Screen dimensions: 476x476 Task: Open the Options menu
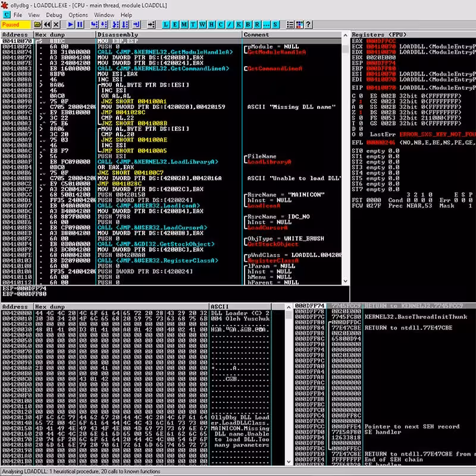click(x=78, y=15)
